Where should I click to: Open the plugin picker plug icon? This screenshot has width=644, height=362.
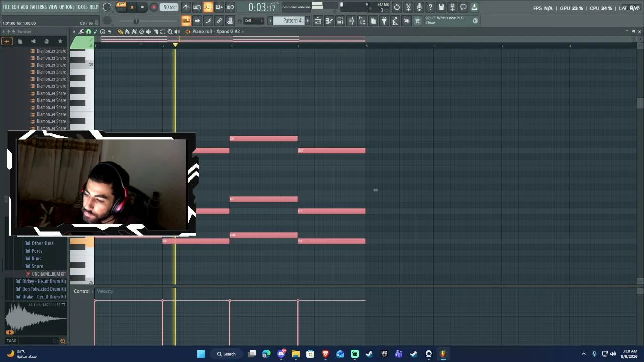click(x=384, y=21)
